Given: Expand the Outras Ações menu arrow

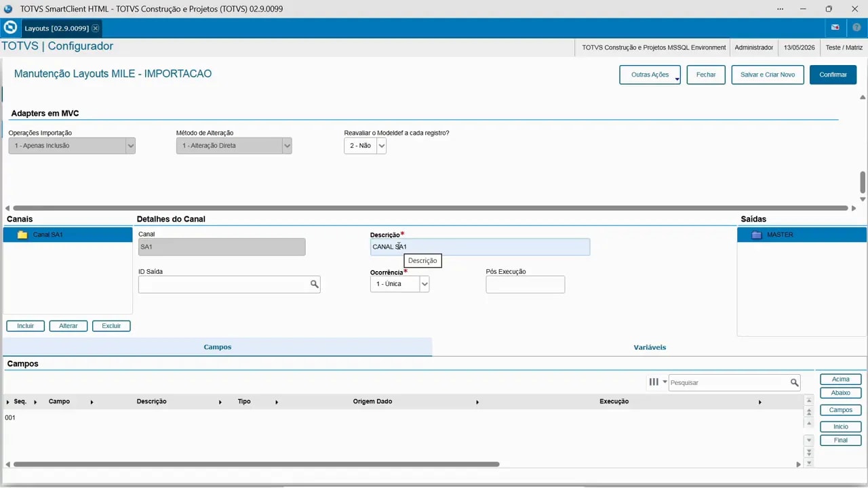Looking at the screenshot, I should point(677,79).
